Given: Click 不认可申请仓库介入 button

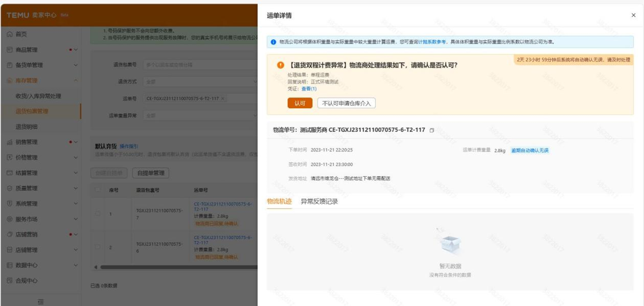Looking at the screenshot, I should [x=346, y=103].
